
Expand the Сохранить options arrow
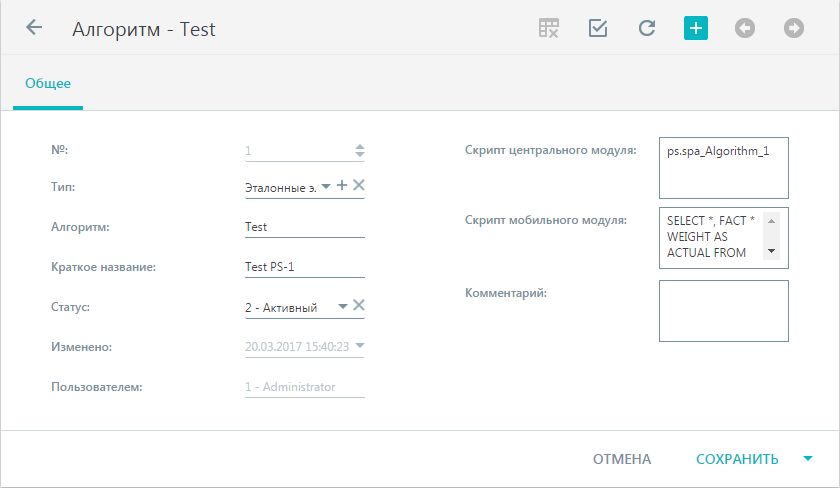(x=808, y=459)
